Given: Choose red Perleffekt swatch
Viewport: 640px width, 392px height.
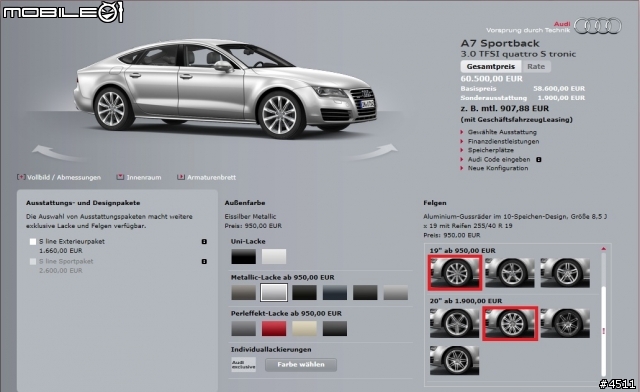Looking at the screenshot, I should (274, 328).
